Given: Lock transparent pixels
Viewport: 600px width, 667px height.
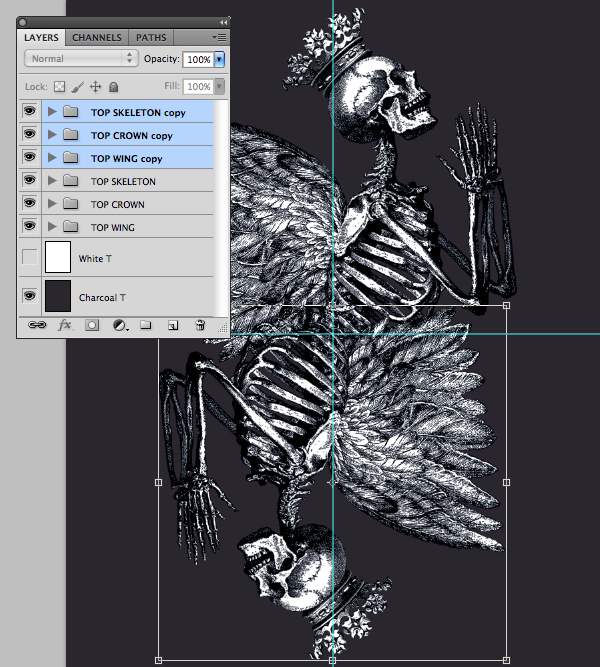Looking at the screenshot, I should pos(60,87).
